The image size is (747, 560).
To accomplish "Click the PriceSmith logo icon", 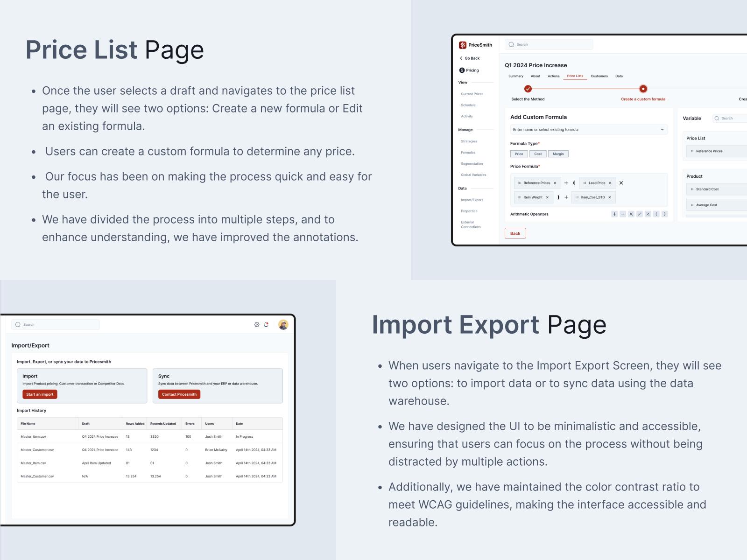I will point(463,45).
